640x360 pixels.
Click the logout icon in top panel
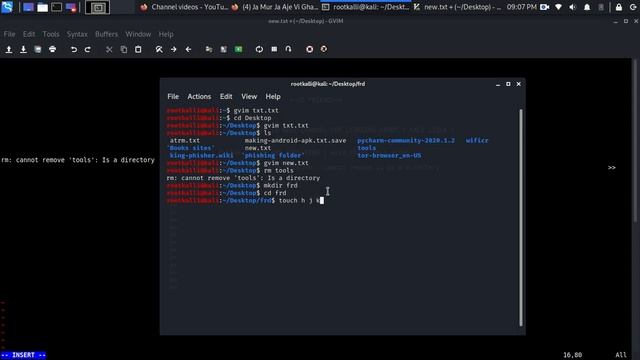click(633, 7)
